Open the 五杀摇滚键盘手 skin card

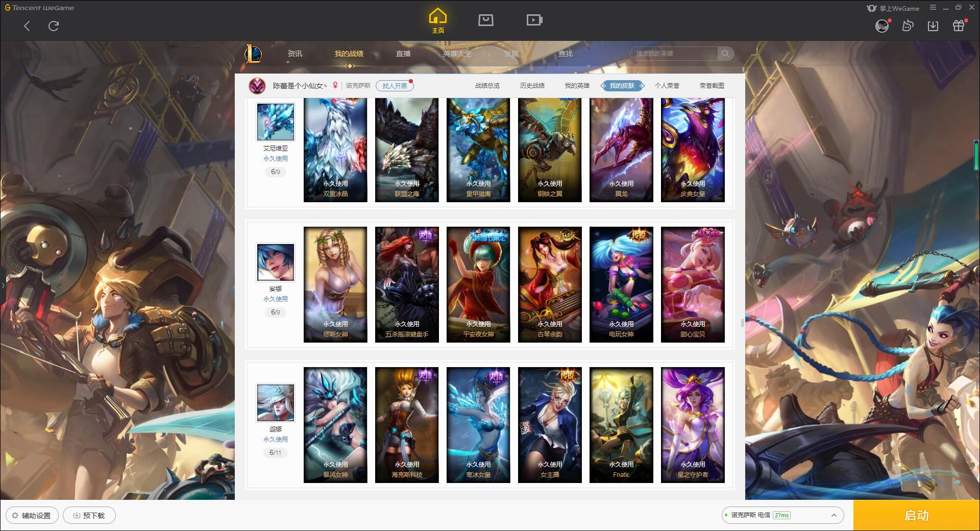coord(407,284)
